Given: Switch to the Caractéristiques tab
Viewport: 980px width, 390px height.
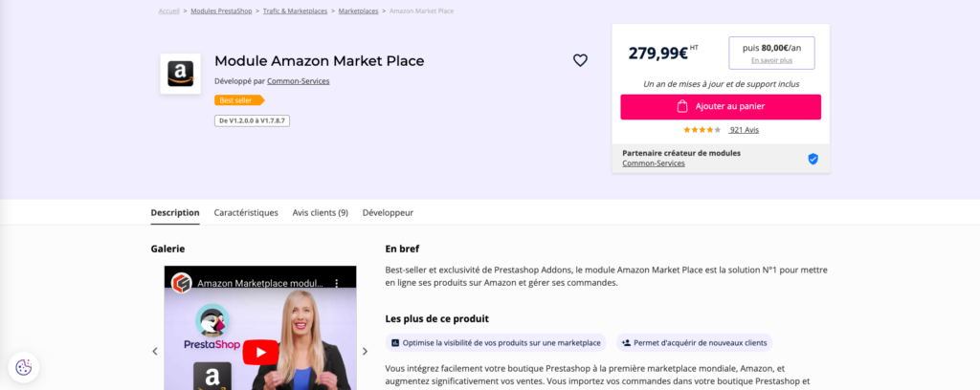Looking at the screenshot, I should tap(246, 212).
